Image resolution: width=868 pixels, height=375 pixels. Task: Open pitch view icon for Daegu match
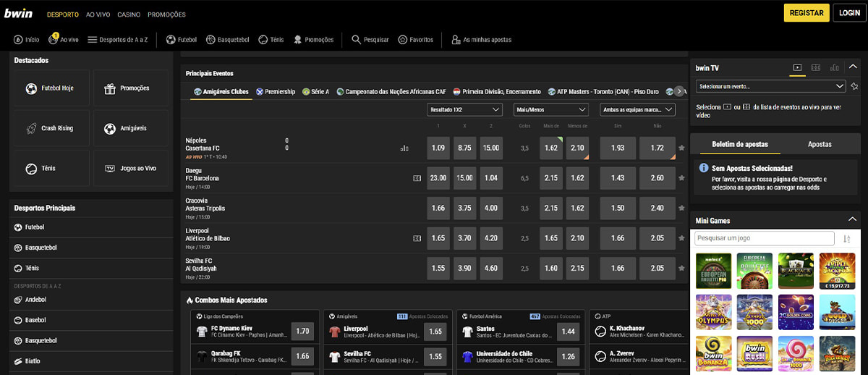(417, 177)
